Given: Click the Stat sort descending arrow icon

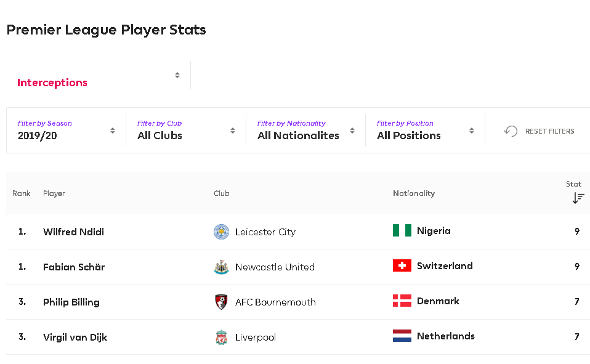Looking at the screenshot, I should click(x=578, y=198).
